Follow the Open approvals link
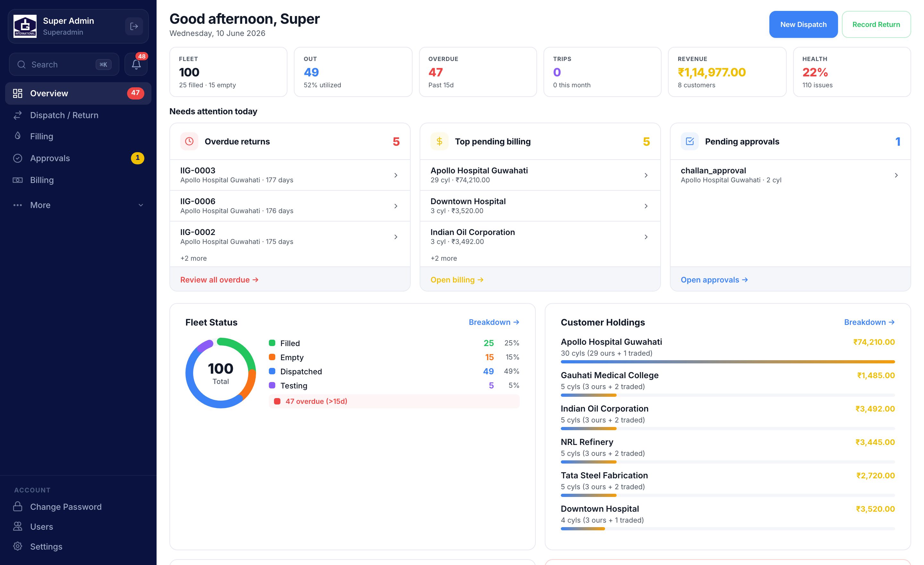 tap(714, 280)
